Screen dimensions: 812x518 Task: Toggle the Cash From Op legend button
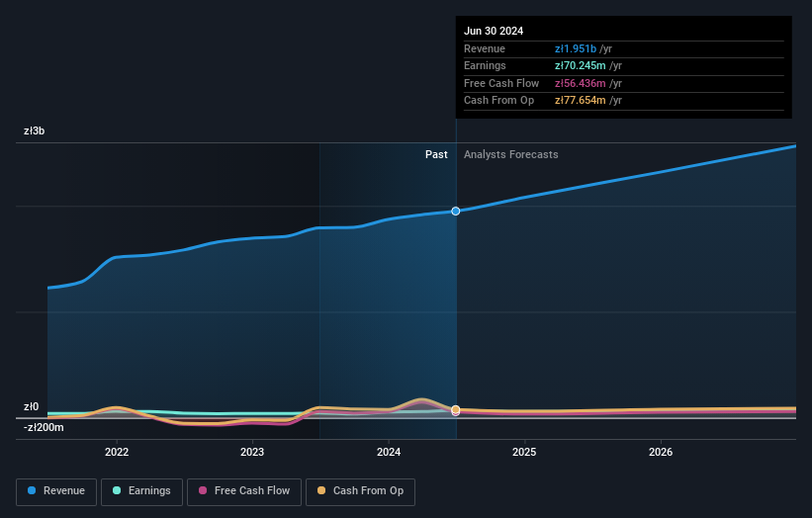point(360,491)
